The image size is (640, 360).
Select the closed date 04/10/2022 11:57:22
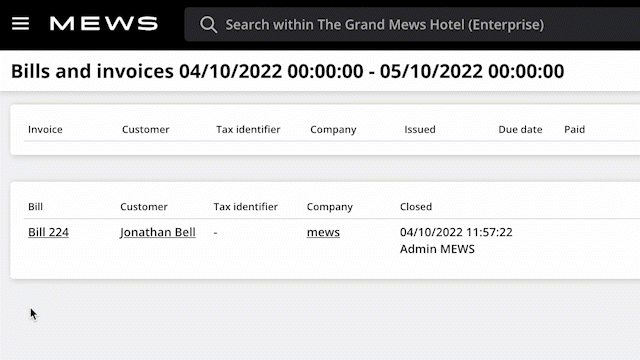(x=456, y=232)
